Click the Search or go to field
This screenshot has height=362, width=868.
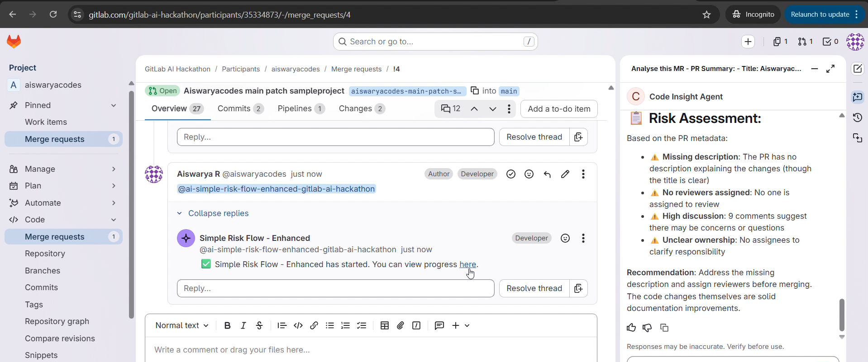[x=435, y=42]
